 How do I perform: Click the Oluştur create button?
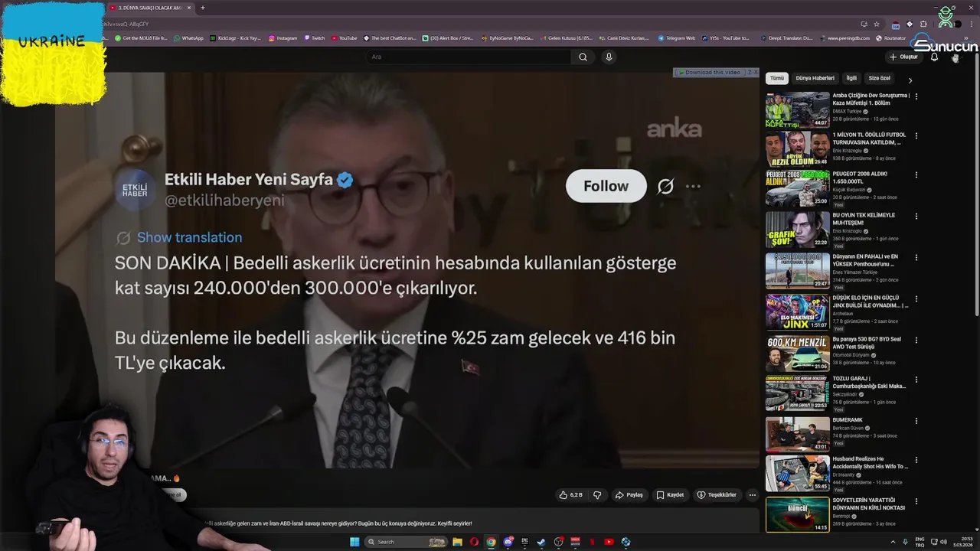point(903,57)
